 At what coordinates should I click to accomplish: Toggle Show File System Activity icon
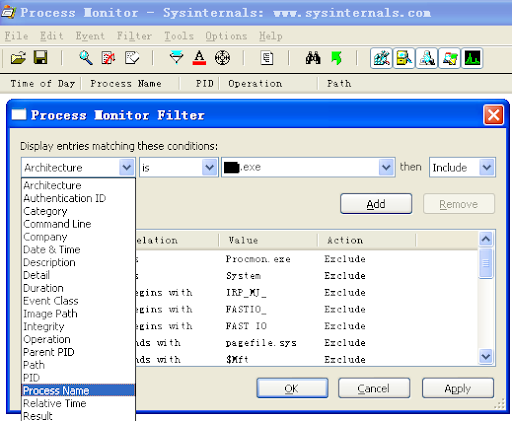tap(404, 58)
